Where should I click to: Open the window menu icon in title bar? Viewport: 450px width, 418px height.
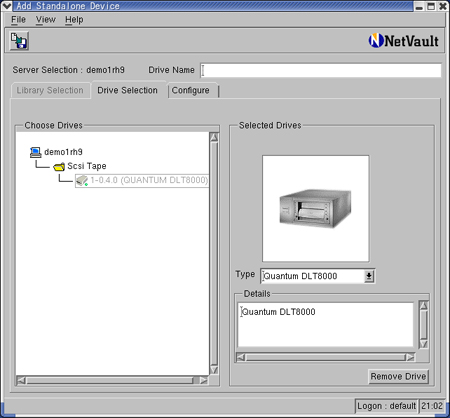(7, 6)
